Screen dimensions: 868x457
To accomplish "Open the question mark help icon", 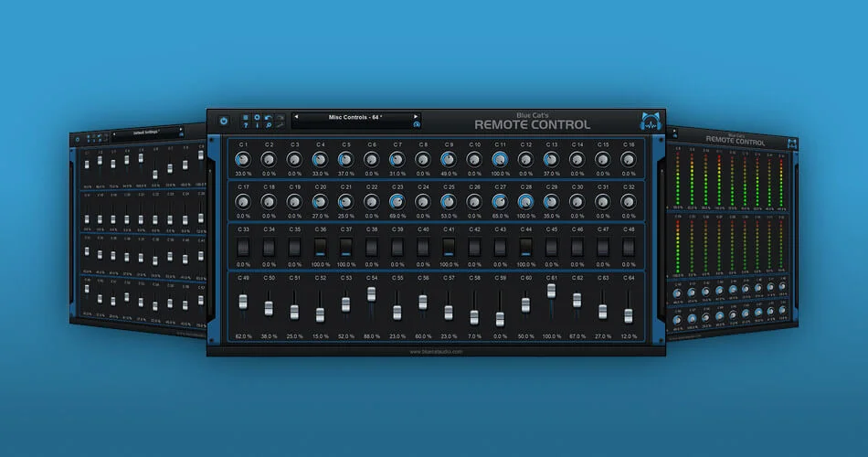I will (x=246, y=126).
